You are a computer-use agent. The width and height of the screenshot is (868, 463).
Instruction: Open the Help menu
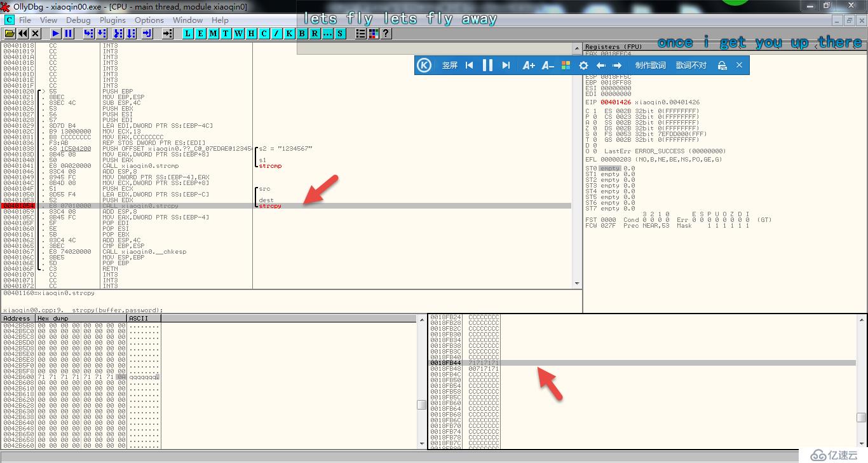click(220, 20)
